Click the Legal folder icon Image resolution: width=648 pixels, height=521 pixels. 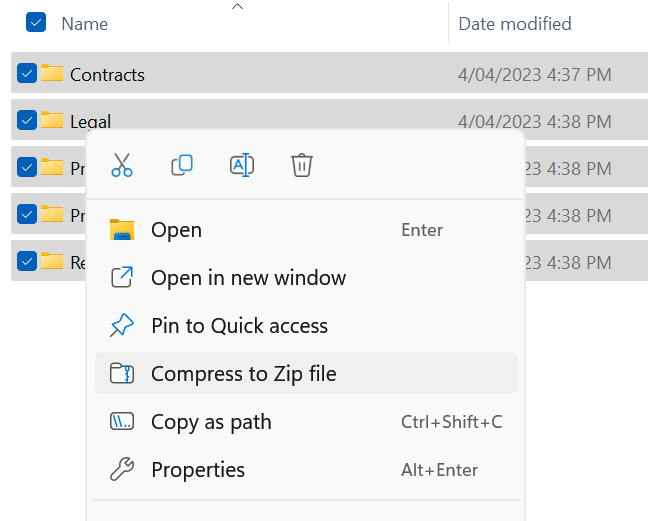tap(52, 120)
